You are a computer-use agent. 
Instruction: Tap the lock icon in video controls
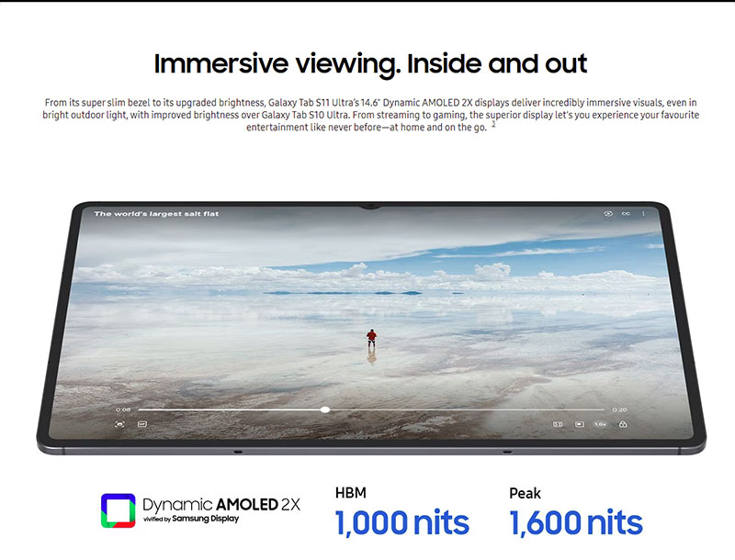click(x=623, y=424)
